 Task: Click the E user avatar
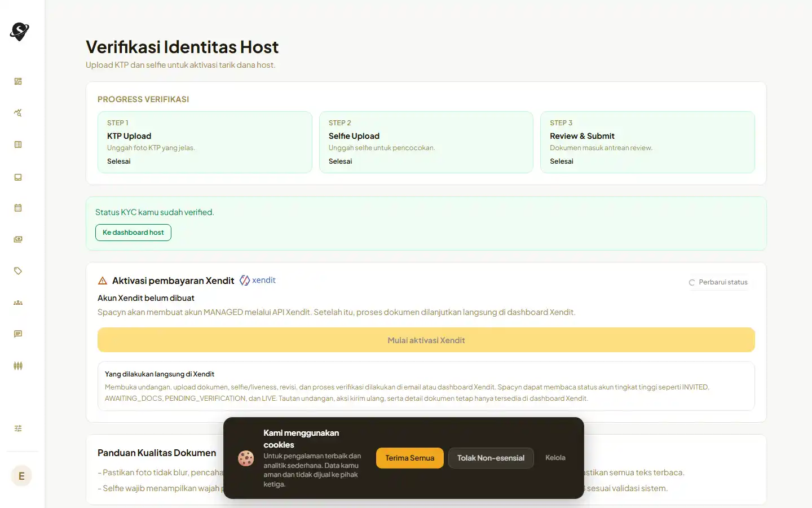tap(21, 476)
